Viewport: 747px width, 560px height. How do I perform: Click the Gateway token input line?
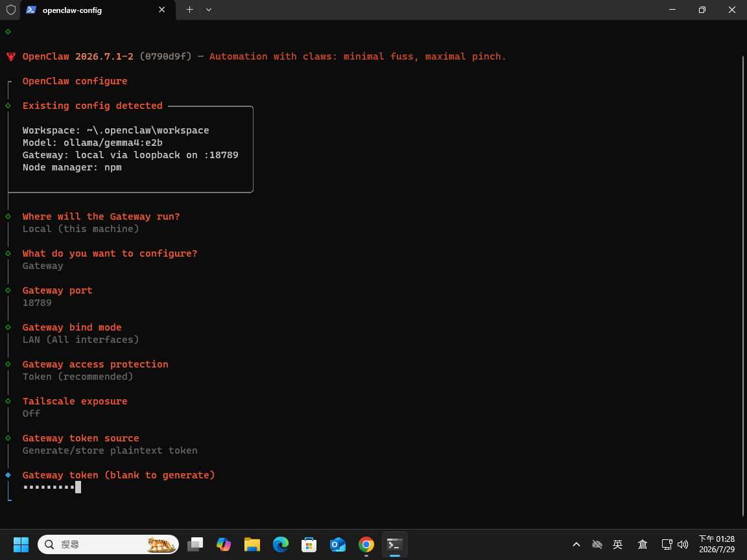[52, 487]
